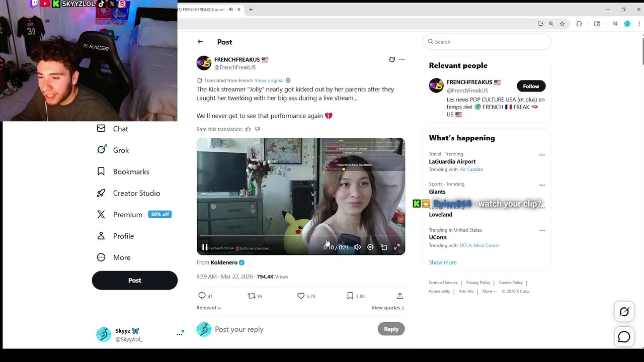The height and width of the screenshot is (362, 644).
Task: Mute the video volume icon
Action: (357, 247)
